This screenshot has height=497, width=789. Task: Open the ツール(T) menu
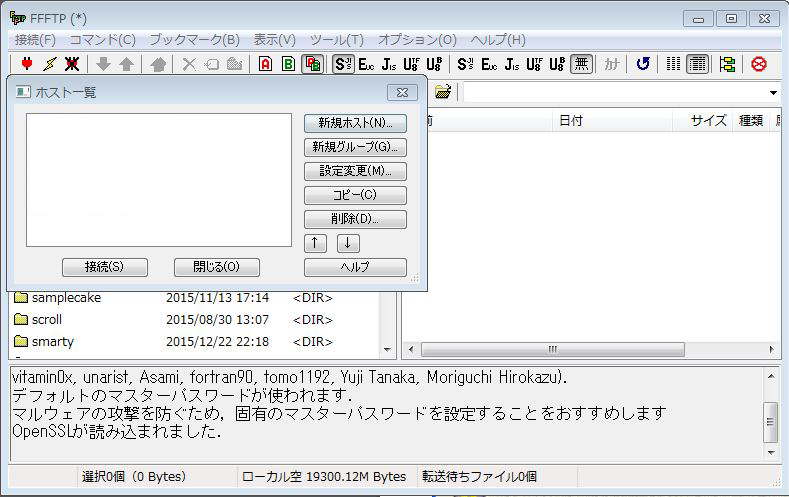pos(337,40)
